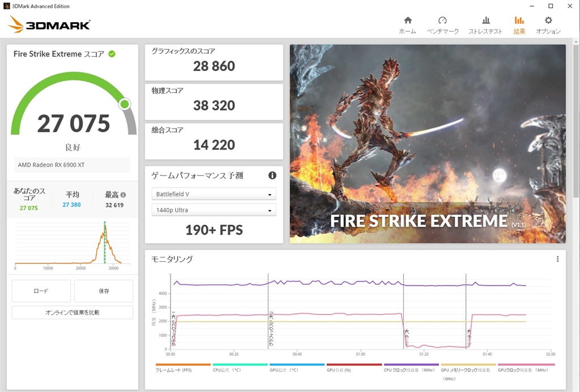
Task: Click the vertical scrollbar on the right
Action: coord(576,122)
